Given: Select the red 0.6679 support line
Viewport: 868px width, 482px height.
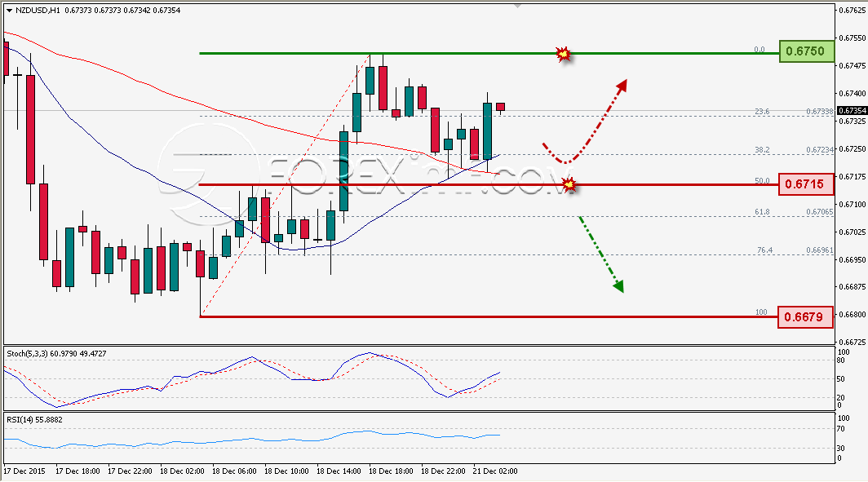Looking at the screenshot, I should point(487,317).
